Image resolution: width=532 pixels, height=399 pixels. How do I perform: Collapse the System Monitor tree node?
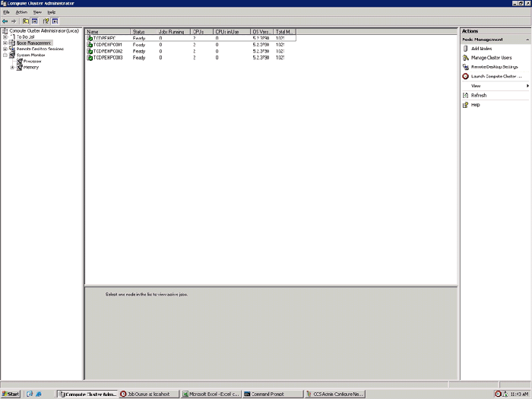[x=5, y=55]
